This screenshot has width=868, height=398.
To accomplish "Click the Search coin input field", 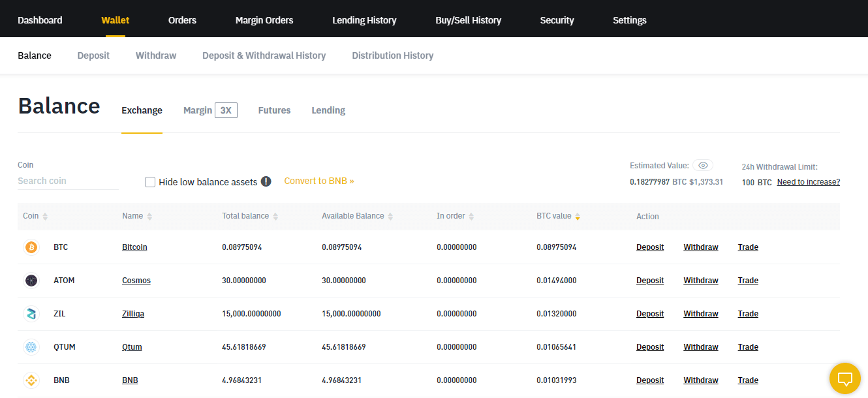I will click(x=68, y=181).
